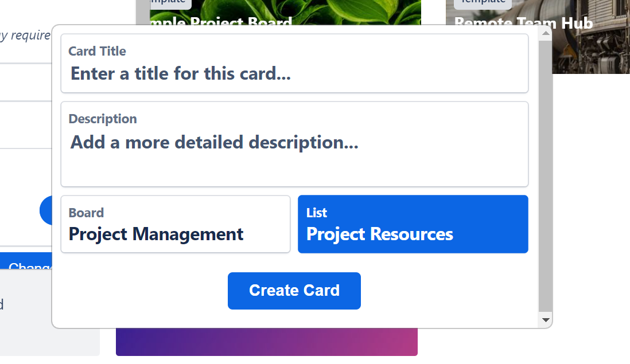Click the Description text area
Image resolution: width=630 pixels, height=364 pixels.
point(294,142)
